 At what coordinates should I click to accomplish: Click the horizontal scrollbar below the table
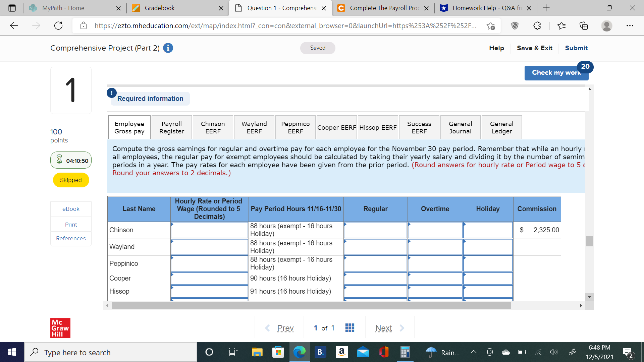(311, 305)
